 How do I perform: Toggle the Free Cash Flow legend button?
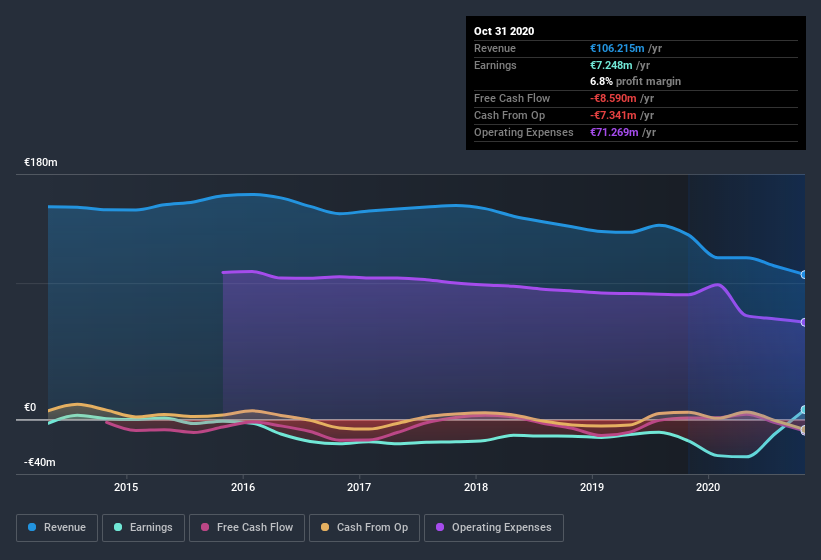(247, 528)
